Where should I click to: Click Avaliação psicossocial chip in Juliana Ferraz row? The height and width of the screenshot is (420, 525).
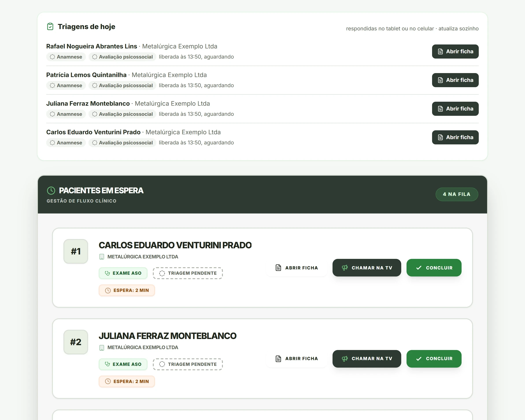coord(122,114)
